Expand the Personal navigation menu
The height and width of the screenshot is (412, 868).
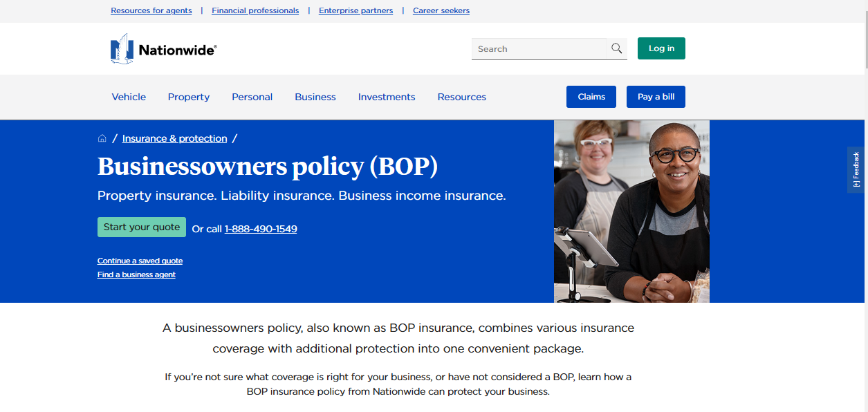click(252, 97)
